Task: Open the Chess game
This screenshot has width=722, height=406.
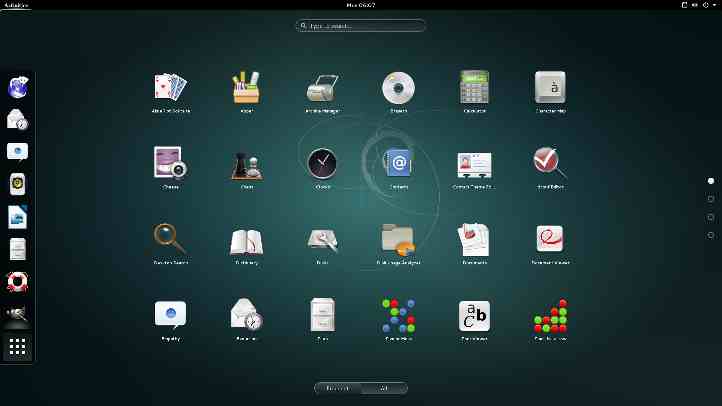Action: click(246, 164)
